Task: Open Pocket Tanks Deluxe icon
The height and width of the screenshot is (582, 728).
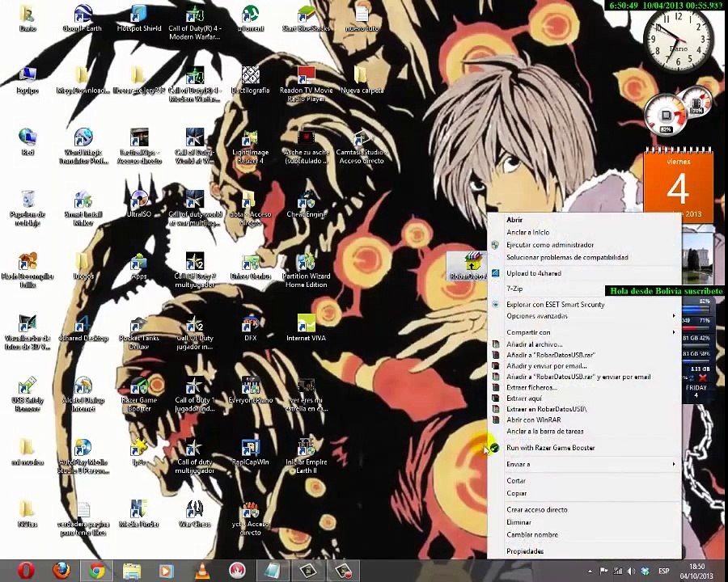Action: (x=139, y=332)
